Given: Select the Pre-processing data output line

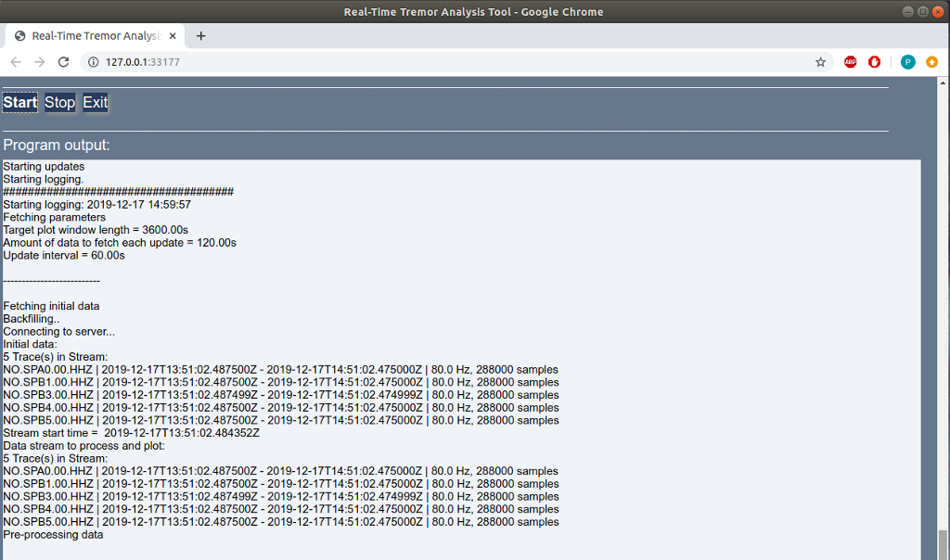Looking at the screenshot, I should (51, 534).
